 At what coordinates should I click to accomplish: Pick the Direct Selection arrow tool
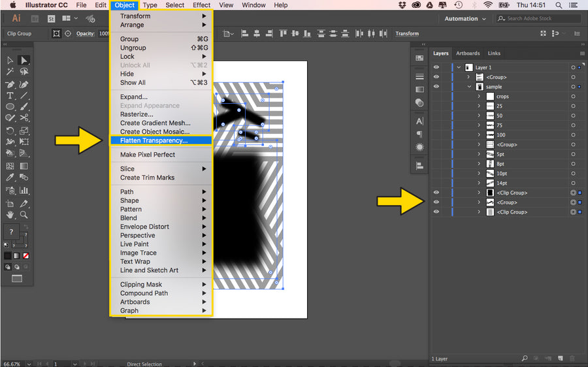coord(24,60)
